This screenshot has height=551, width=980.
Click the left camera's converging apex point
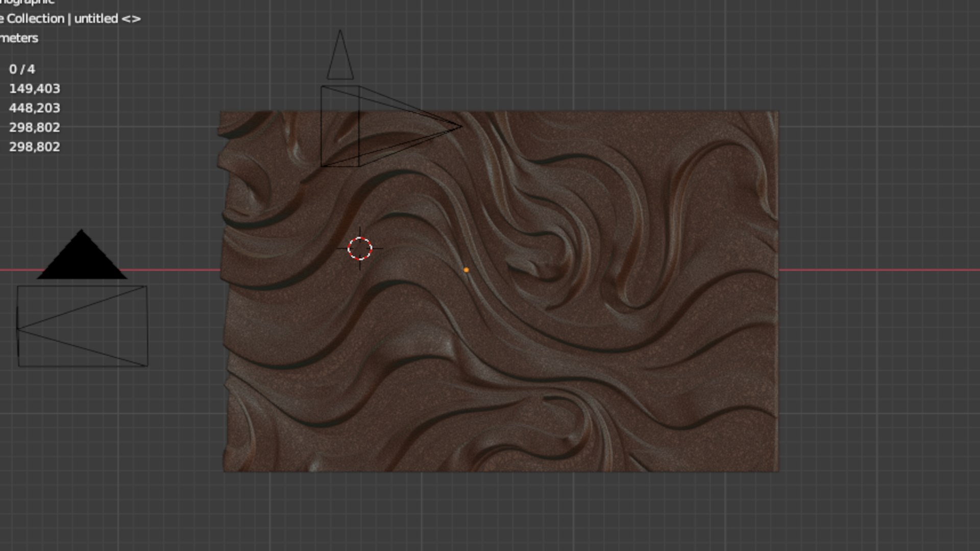(x=18, y=329)
